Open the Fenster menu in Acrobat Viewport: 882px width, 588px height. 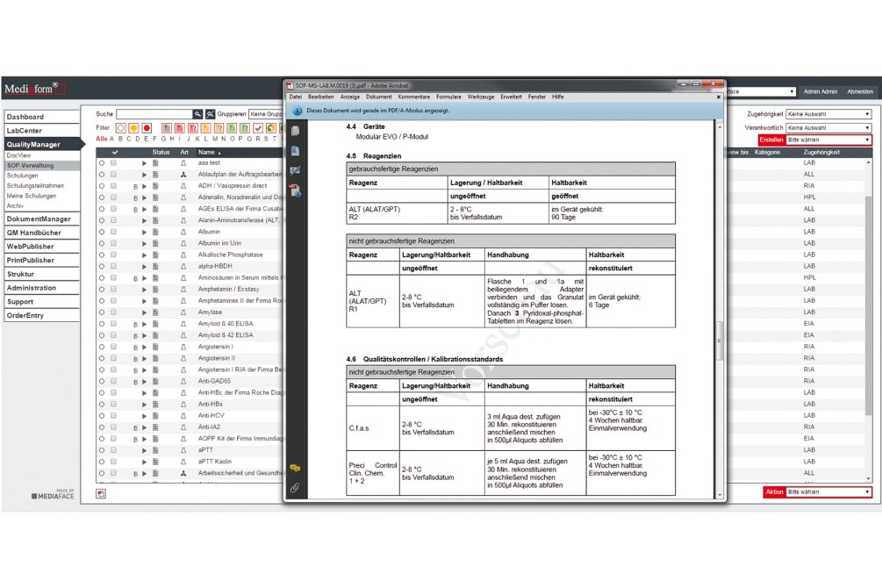[x=536, y=97]
